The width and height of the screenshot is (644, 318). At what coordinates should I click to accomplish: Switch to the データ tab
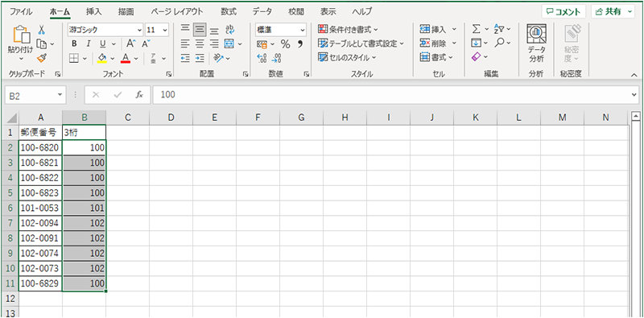click(262, 11)
